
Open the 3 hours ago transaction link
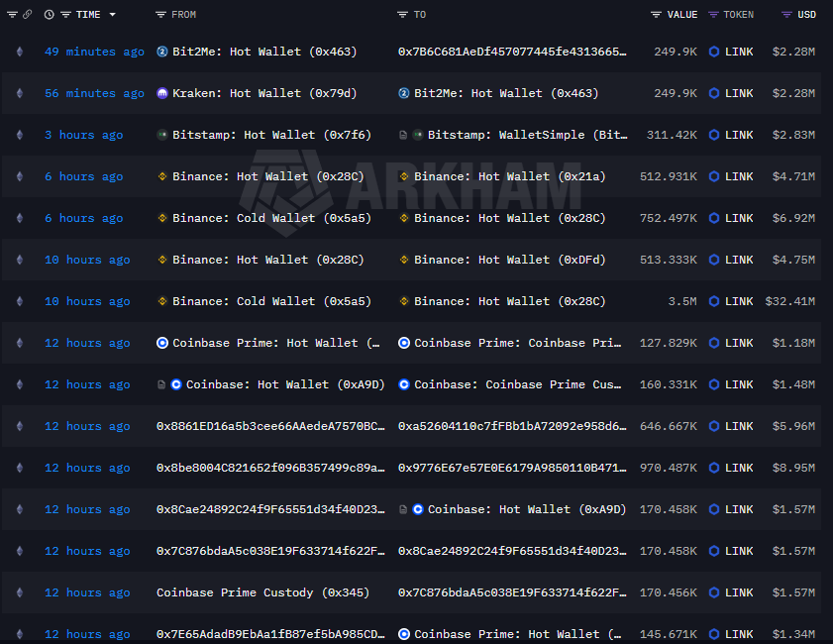coord(84,135)
